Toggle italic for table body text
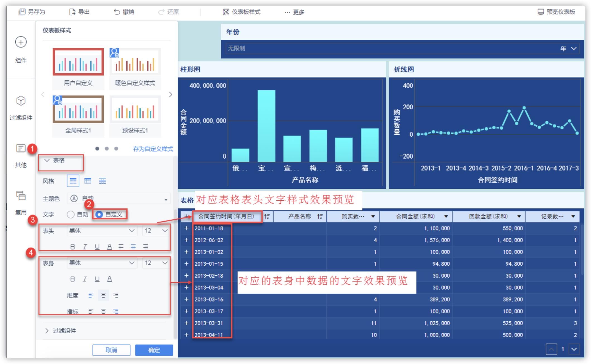 [x=85, y=279]
